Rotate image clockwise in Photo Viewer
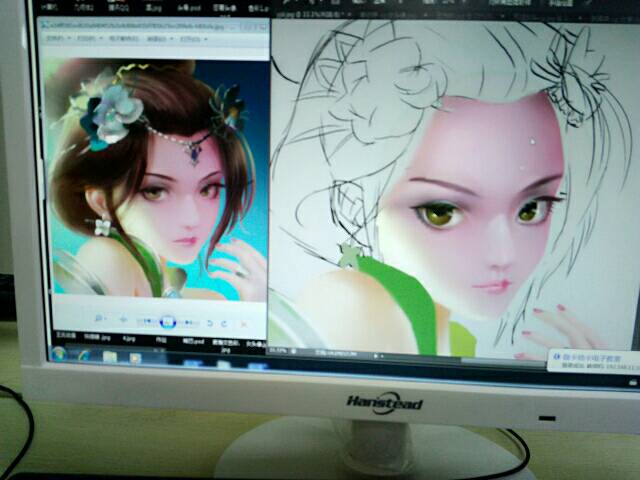 pos(224,324)
